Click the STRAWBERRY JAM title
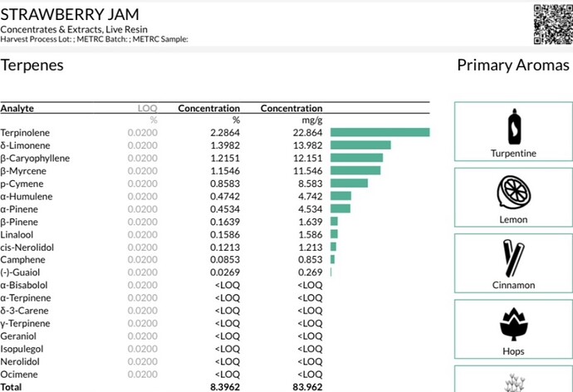Screen dimensions: 573x392 click(x=70, y=15)
